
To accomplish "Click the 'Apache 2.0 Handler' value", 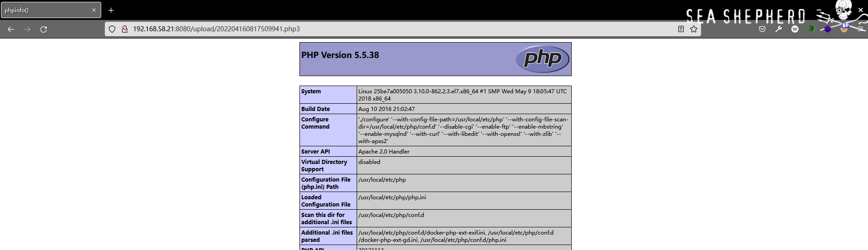I will [384, 152].
